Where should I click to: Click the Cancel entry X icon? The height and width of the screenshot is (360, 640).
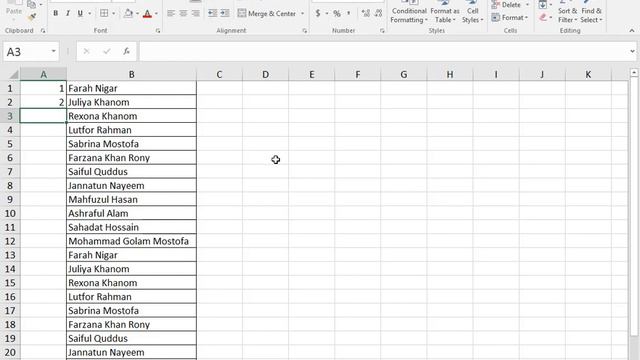click(86, 51)
